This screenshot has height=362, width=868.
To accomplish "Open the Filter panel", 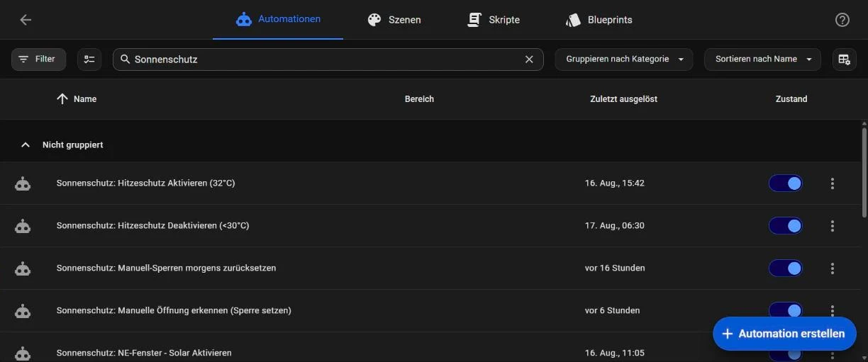I will [x=38, y=60].
